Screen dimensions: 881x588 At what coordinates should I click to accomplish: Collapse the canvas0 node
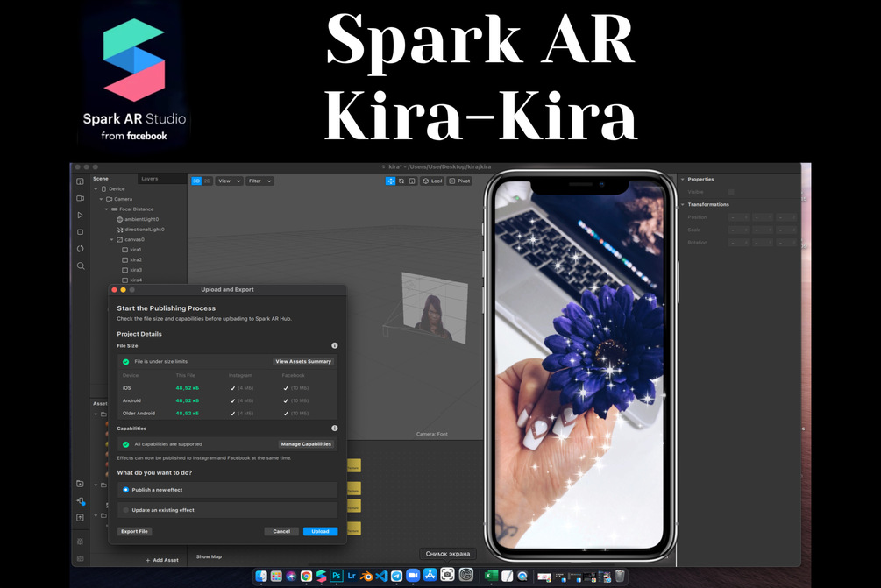(x=112, y=239)
